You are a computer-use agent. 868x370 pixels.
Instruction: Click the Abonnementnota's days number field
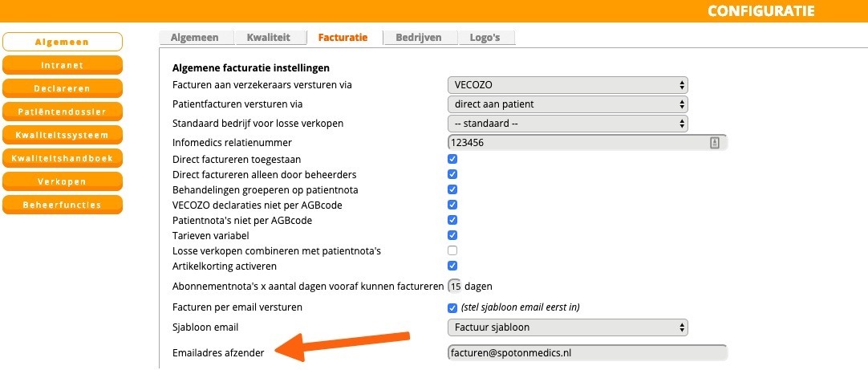click(x=455, y=287)
